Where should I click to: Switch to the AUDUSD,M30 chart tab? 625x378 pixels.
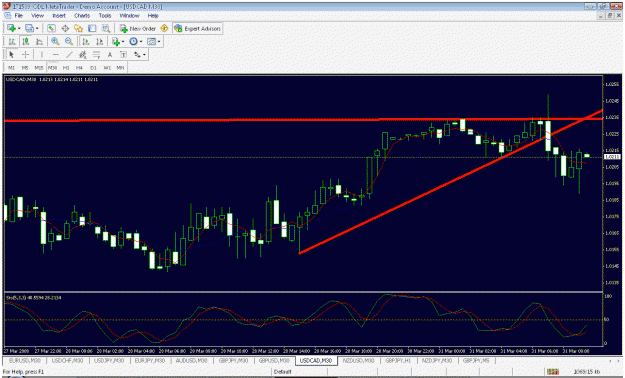(192, 360)
